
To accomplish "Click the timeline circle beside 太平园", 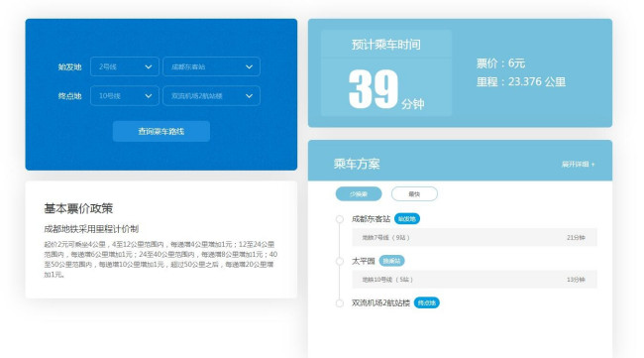I will point(339,261).
